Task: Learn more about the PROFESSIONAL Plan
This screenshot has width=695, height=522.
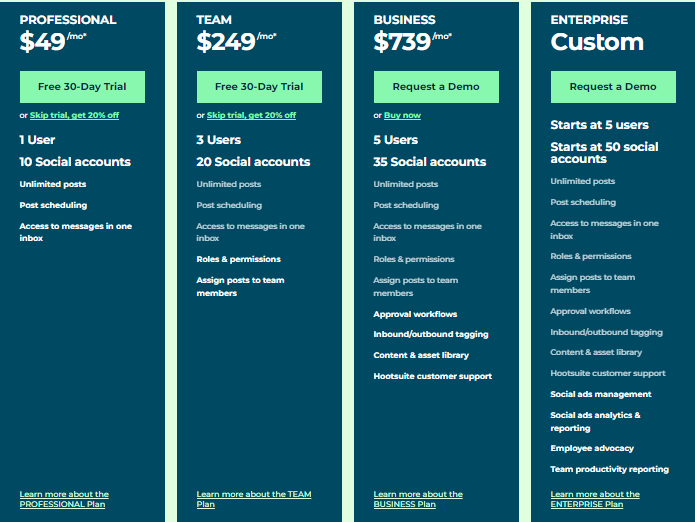Action: [x=64, y=499]
